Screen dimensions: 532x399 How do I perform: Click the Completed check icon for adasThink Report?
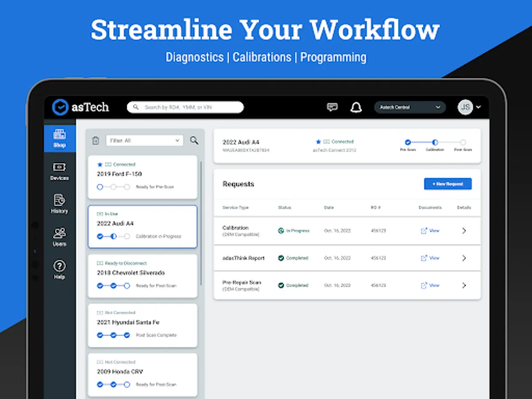281,258
